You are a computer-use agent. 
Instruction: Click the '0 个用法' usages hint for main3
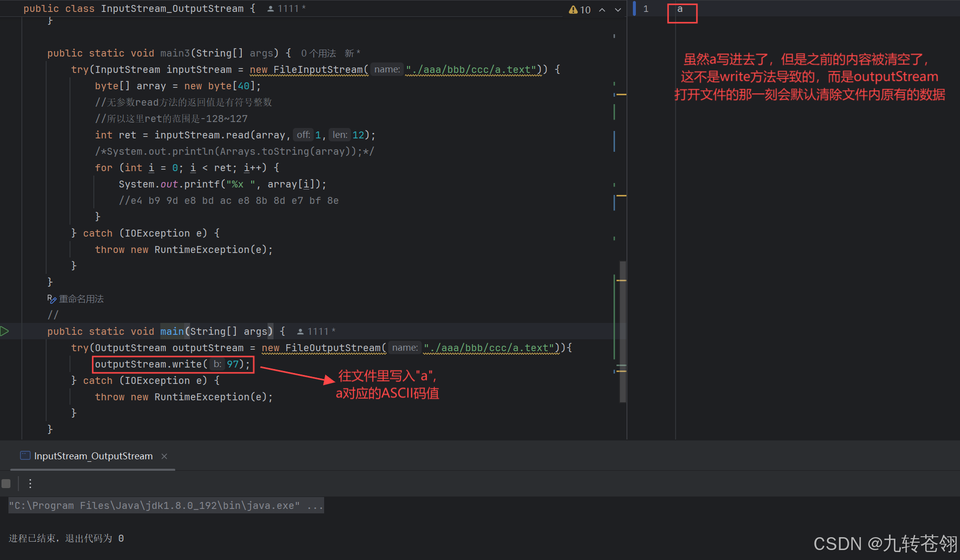pyautogui.click(x=318, y=53)
